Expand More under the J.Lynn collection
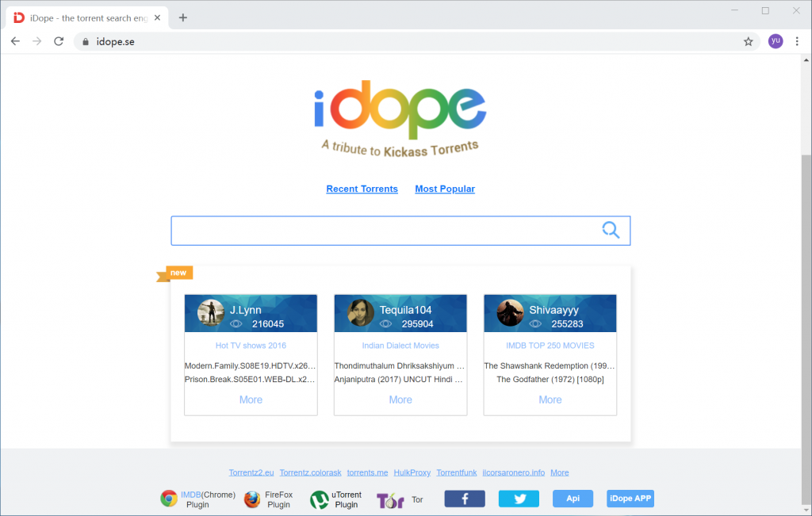 tap(251, 399)
